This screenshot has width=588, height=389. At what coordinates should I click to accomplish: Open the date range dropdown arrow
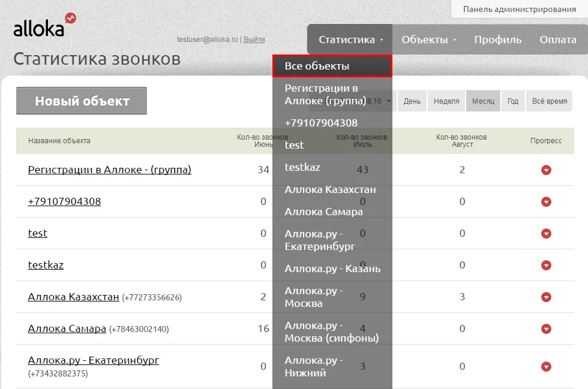389,101
